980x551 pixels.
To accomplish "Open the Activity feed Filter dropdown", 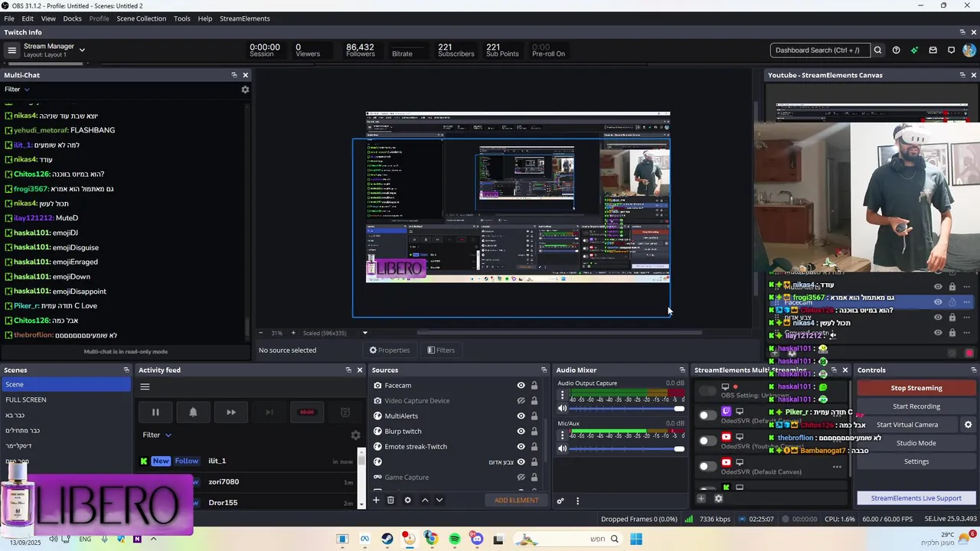I will pos(157,435).
